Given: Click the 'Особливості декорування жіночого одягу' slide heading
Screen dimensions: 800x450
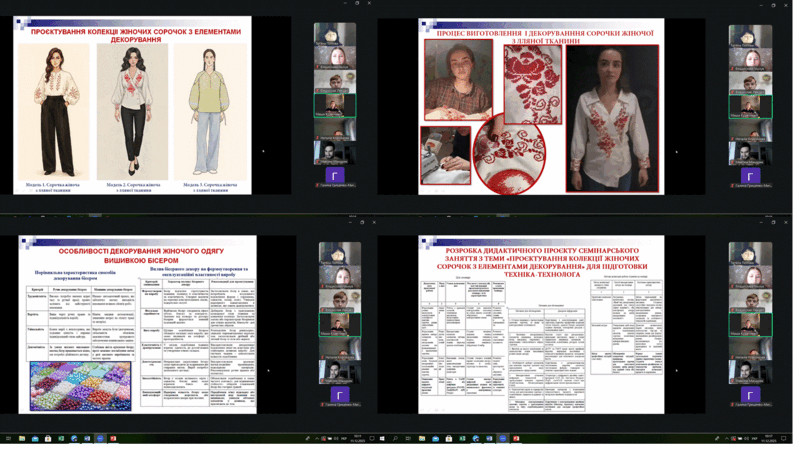Looking at the screenshot, I should [140, 253].
